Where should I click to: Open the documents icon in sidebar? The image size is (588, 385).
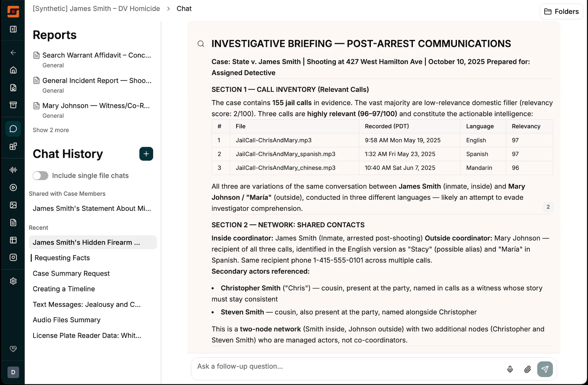coord(13,223)
